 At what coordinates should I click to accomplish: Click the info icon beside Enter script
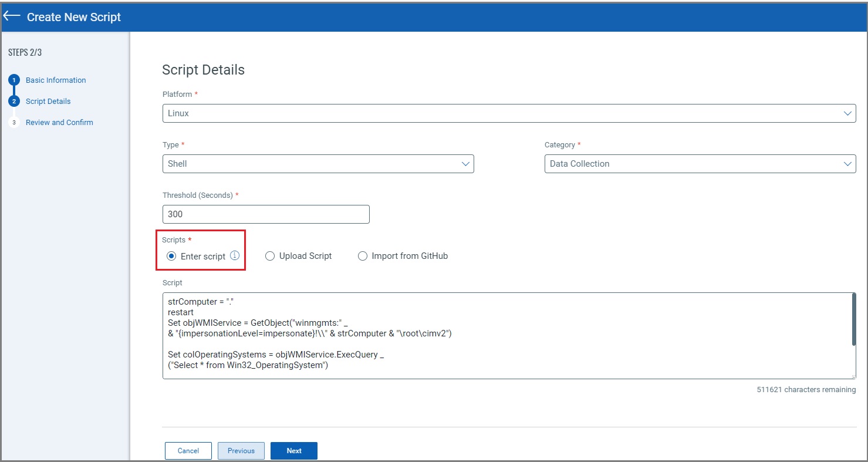click(x=235, y=255)
